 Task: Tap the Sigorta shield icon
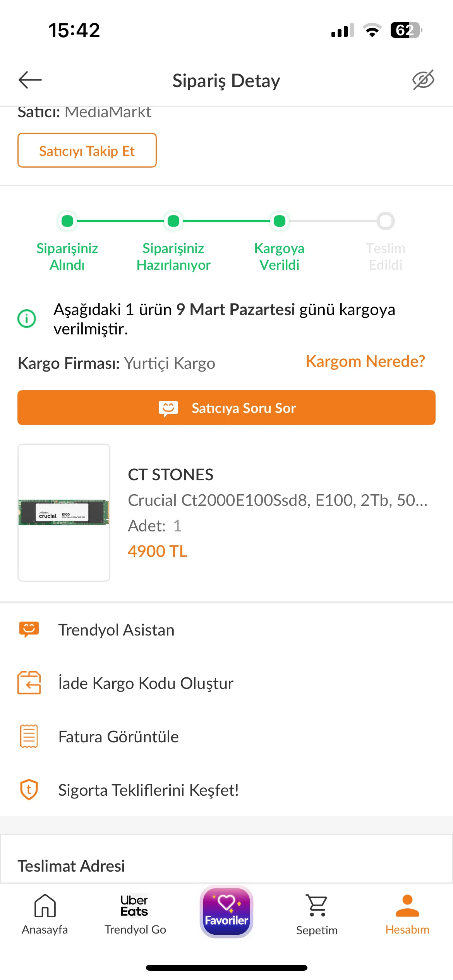[29, 790]
